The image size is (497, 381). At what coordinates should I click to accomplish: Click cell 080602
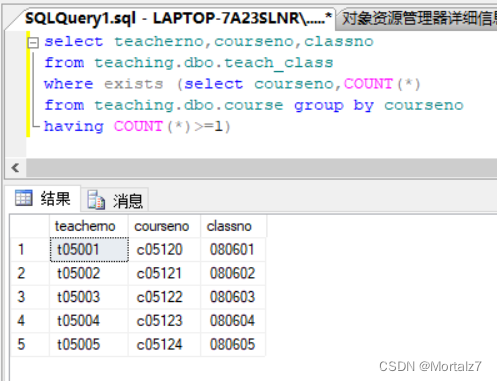point(233,273)
